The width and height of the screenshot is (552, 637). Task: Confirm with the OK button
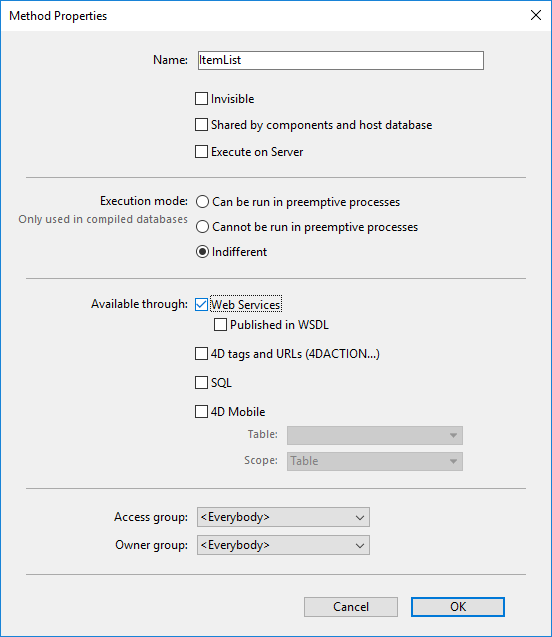(458, 607)
